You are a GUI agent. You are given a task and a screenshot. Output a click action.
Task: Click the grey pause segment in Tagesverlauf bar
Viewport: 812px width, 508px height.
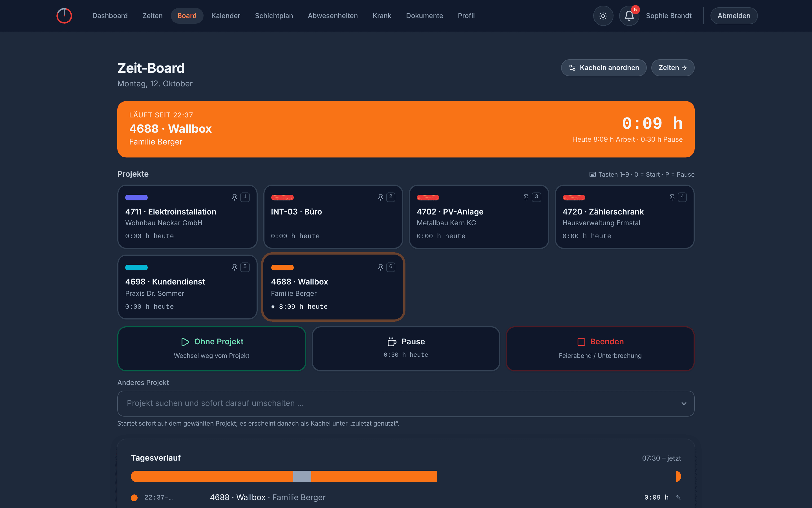(302, 476)
